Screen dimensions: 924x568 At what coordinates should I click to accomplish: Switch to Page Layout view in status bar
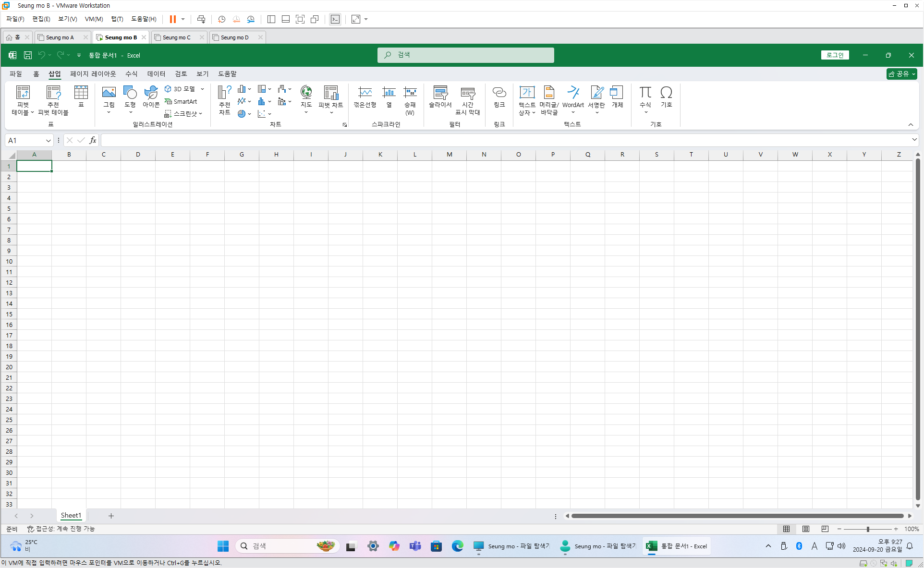(x=805, y=529)
